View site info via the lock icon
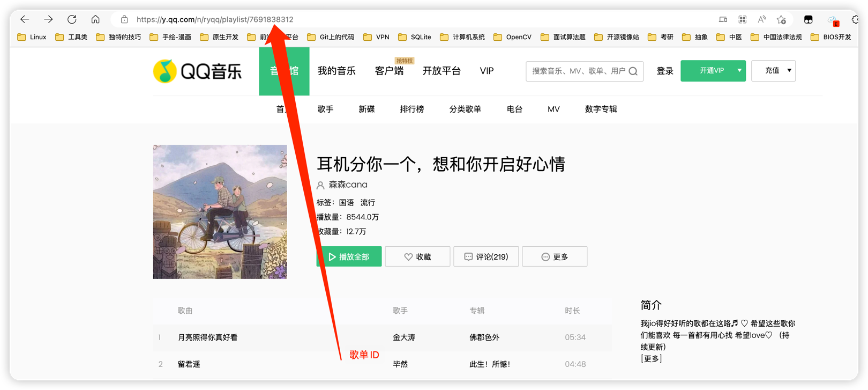 pyautogui.click(x=124, y=19)
